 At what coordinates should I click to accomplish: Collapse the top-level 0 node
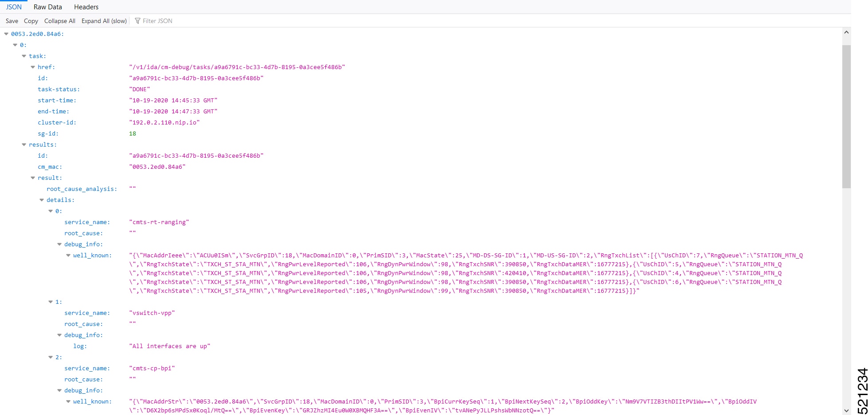click(x=15, y=45)
